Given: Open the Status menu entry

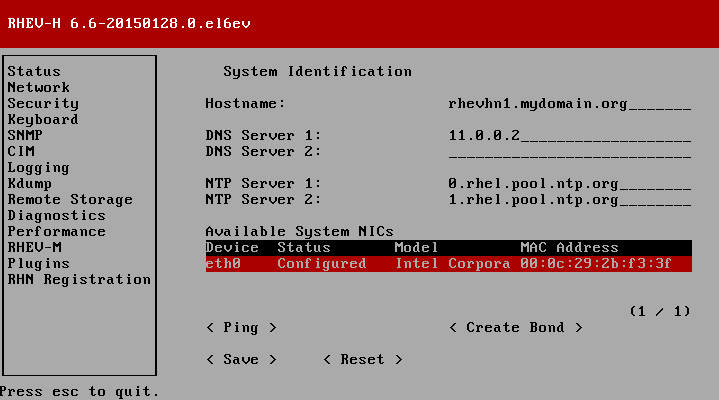Looking at the screenshot, I should pos(34,72).
